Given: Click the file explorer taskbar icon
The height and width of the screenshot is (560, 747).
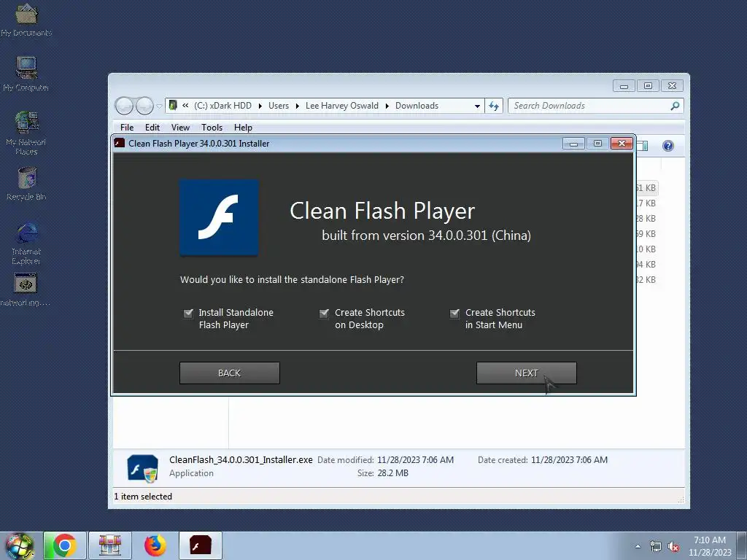Looking at the screenshot, I should [x=110, y=545].
